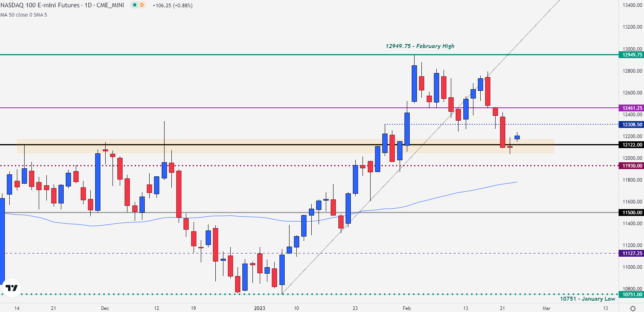Click the delayed data 'D' indicator
Viewport: 644px width, 312px height.
[142, 5]
